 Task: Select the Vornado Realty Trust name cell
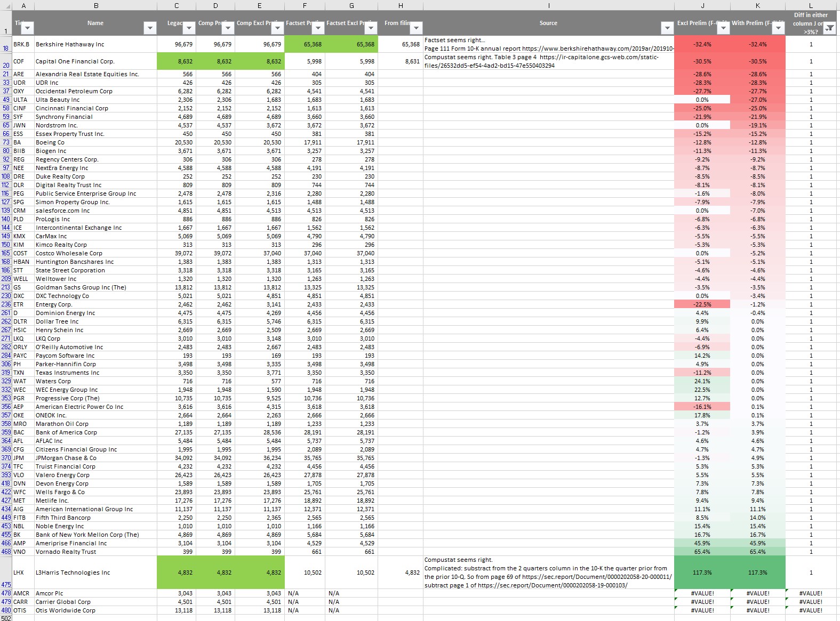tap(96, 552)
